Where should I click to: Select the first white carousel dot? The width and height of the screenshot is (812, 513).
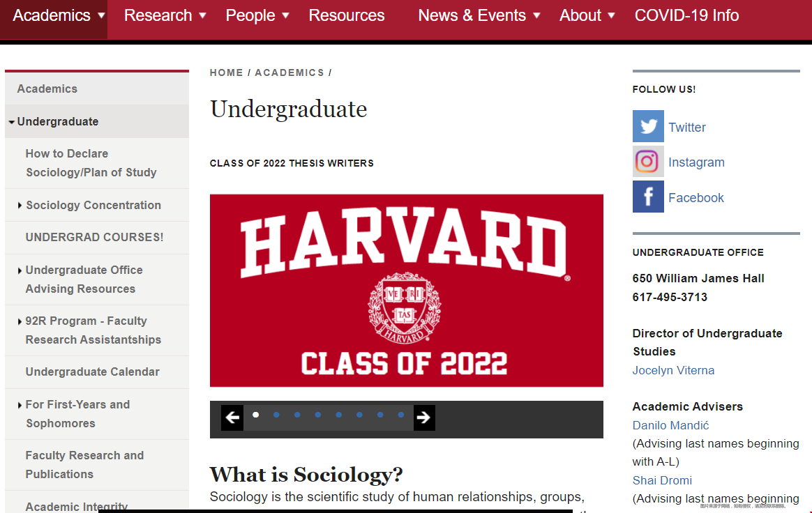click(x=255, y=415)
